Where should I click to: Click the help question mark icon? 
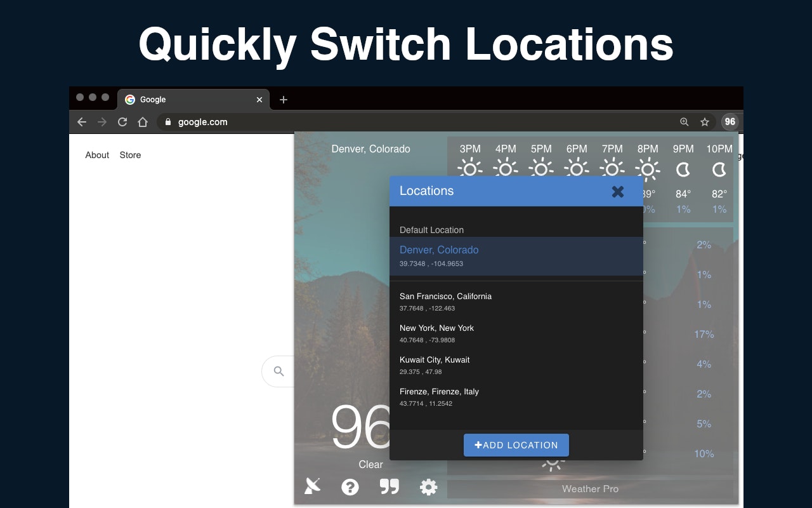(x=350, y=487)
